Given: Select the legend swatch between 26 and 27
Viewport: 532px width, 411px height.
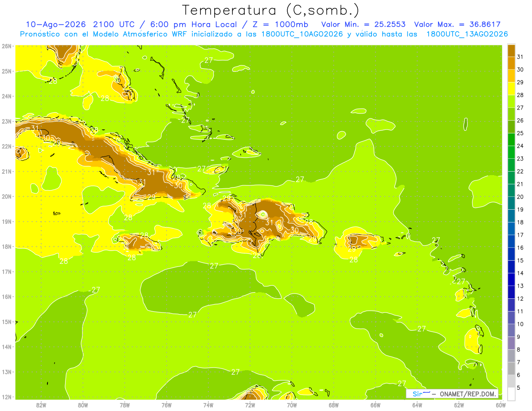Looking at the screenshot, I should (x=511, y=114).
